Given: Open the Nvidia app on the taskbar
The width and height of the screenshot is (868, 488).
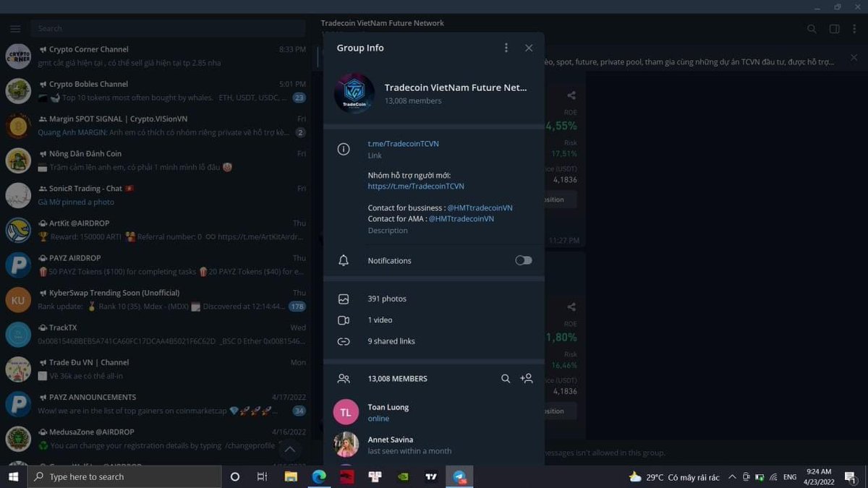Looking at the screenshot, I should pyautogui.click(x=403, y=476).
